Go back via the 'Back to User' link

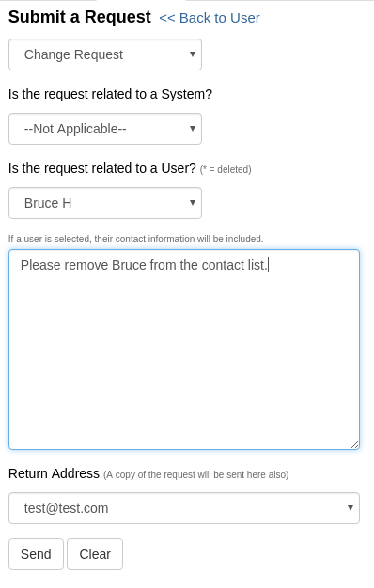coord(210,18)
